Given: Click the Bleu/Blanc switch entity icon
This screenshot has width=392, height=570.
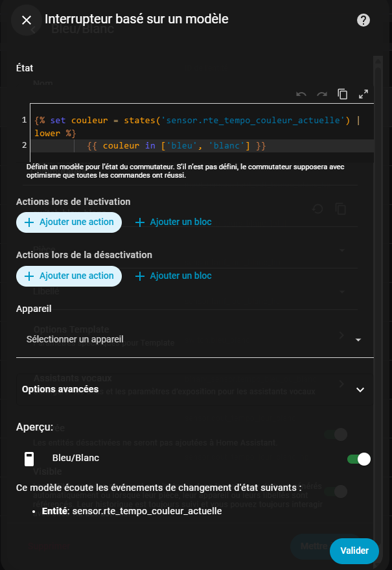Looking at the screenshot, I should point(29,460).
